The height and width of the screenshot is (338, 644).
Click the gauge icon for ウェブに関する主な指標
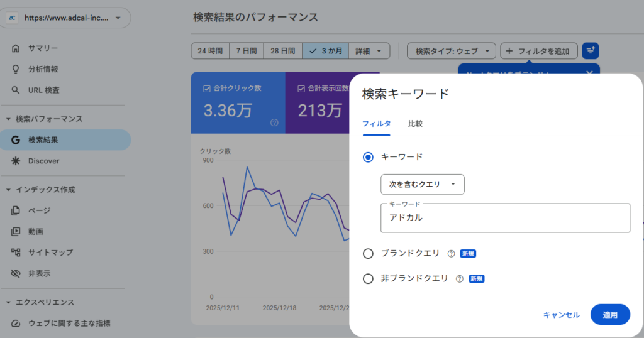(x=16, y=323)
